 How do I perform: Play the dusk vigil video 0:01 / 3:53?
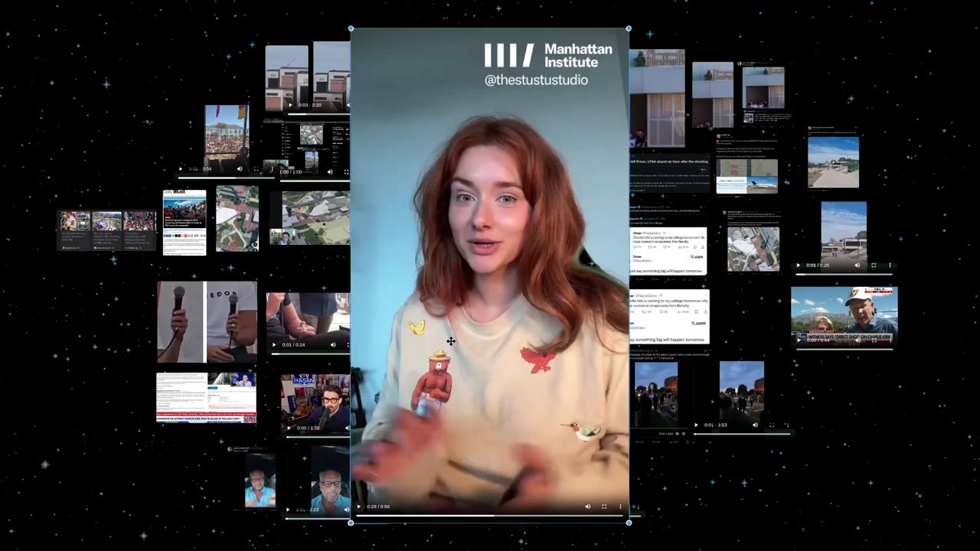(x=697, y=425)
